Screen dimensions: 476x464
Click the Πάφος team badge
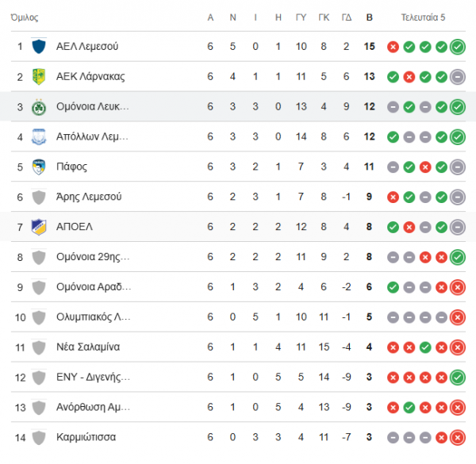pyautogui.click(x=39, y=167)
